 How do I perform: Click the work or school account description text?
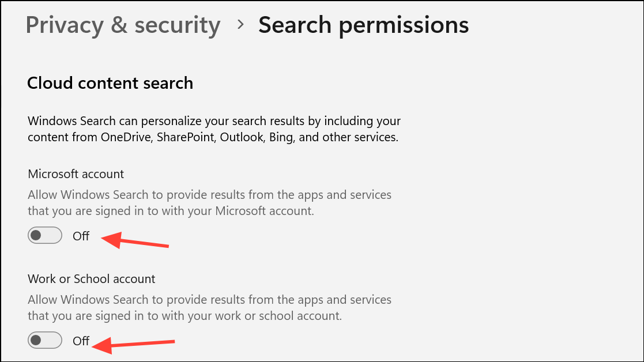pos(209,308)
